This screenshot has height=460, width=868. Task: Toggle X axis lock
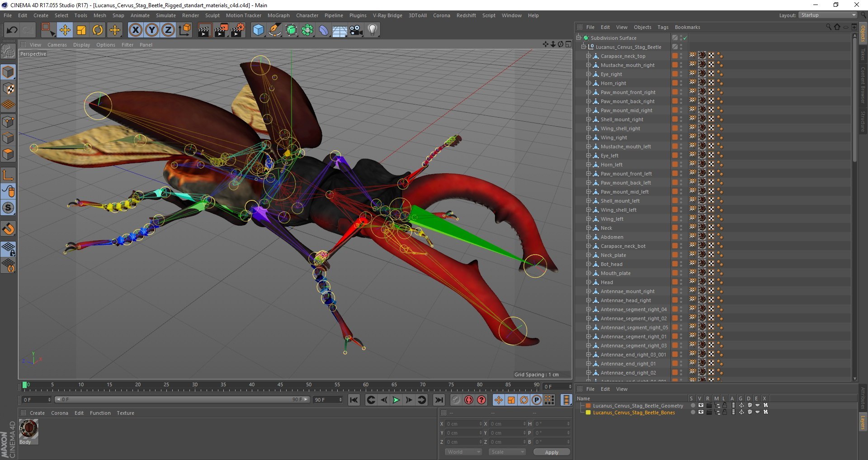click(135, 30)
